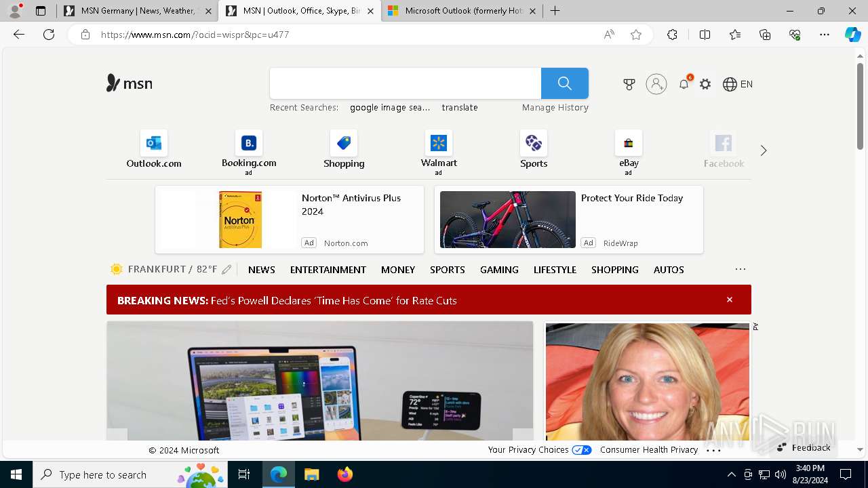The width and height of the screenshot is (868, 488).
Task: Go back in Edge browser
Action: tap(19, 35)
